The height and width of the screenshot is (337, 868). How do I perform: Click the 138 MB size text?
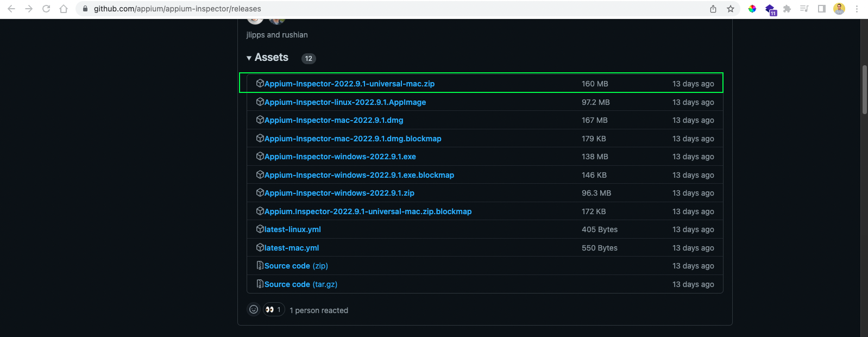(x=595, y=157)
